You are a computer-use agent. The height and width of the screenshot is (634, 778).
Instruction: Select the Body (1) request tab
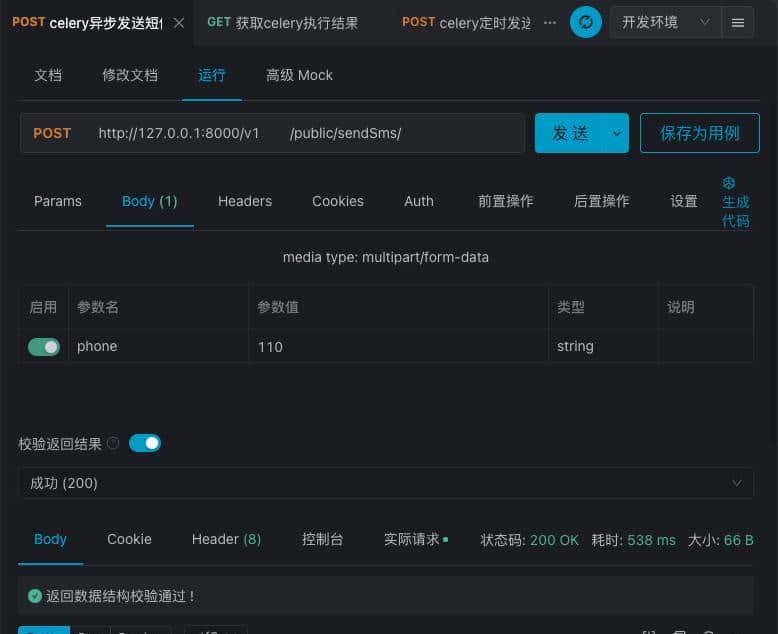[x=150, y=201]
